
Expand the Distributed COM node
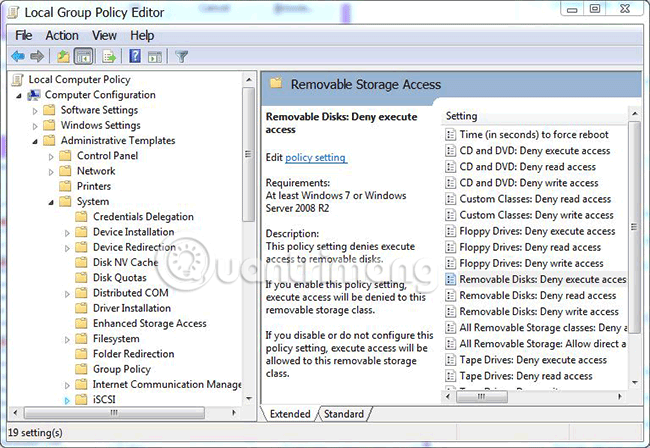67,294
